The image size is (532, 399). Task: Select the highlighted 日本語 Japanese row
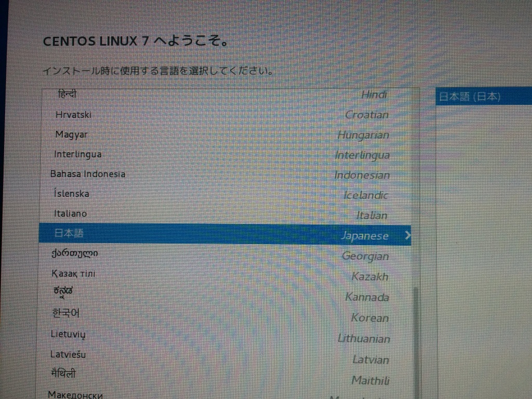tap(225, 234)
